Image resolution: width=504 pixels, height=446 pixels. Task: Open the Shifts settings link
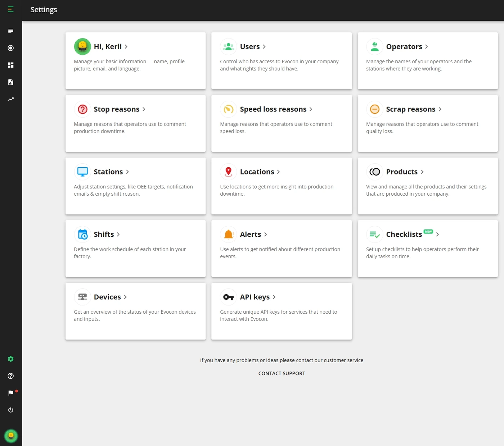(x=104, y=235)
